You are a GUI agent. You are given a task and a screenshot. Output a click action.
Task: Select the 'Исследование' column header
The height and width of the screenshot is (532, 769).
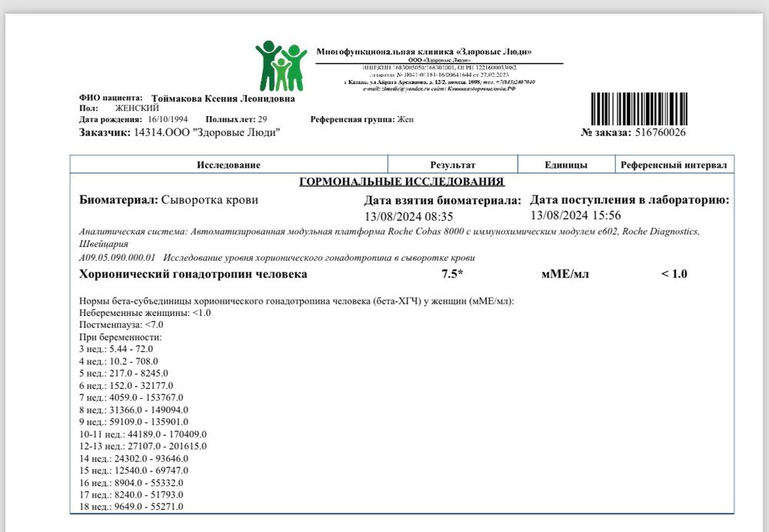tap(228, 165)
